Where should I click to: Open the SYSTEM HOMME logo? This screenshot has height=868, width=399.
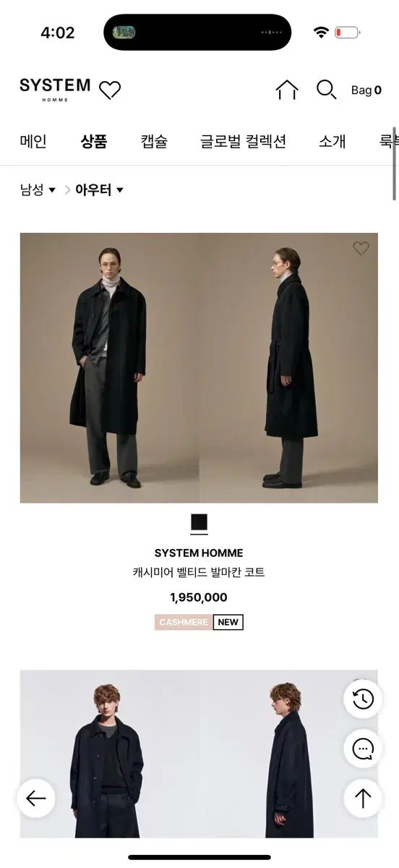point(55,89)
